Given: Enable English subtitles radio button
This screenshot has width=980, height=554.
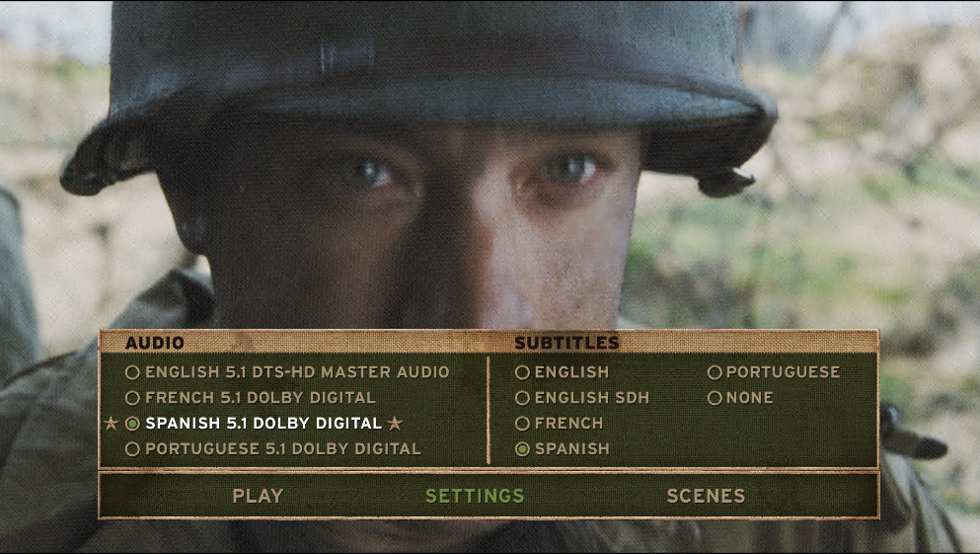Looking at the screenshot, I should [x=522, y=372].
